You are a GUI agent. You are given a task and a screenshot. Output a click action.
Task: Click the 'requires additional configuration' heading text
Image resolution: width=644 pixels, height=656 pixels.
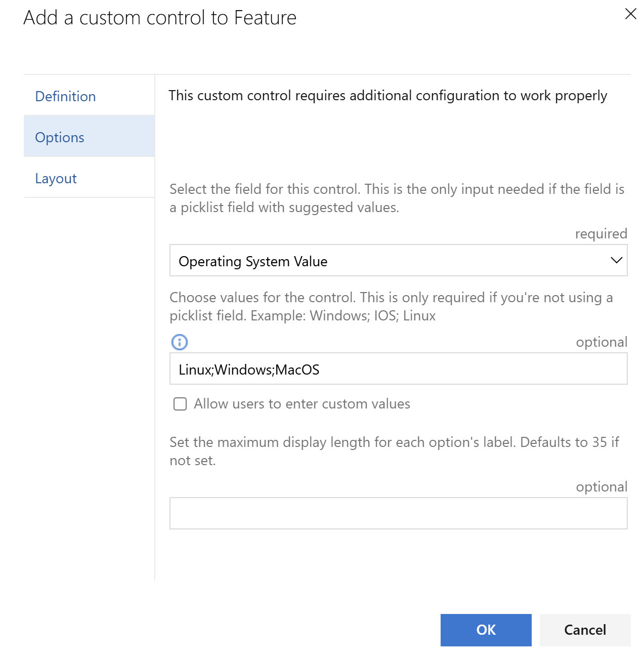[x=388, y=96]
